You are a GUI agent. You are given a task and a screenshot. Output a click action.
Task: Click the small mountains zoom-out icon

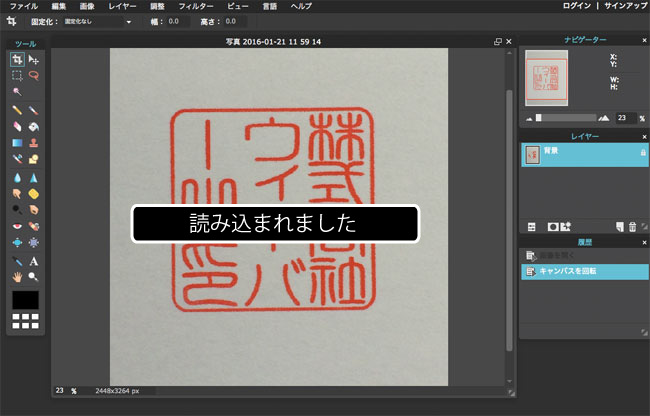tap(529, 119)
